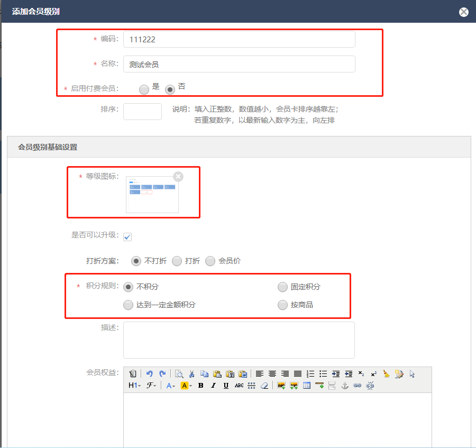Click the 名称 input field

[239, 64]
